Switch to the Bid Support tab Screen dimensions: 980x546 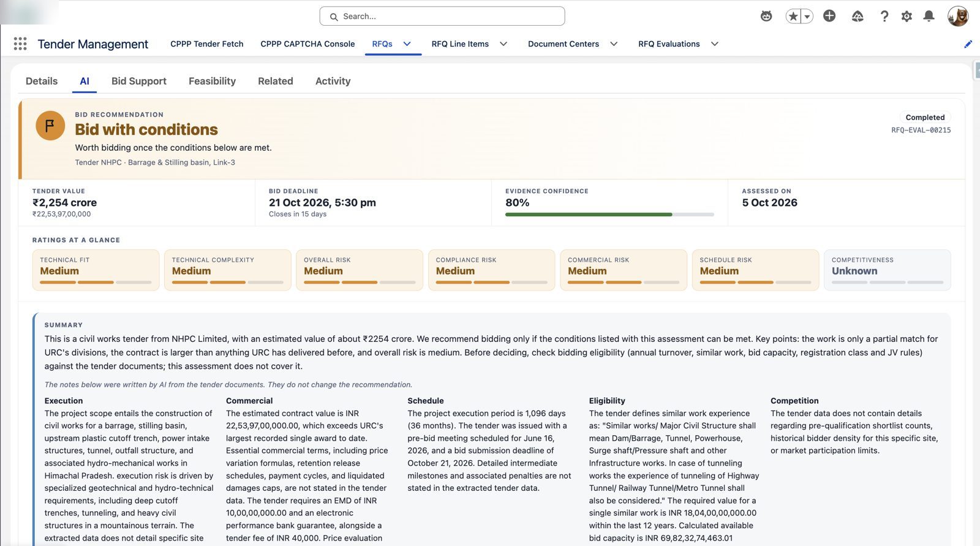[x=139, y=81]
